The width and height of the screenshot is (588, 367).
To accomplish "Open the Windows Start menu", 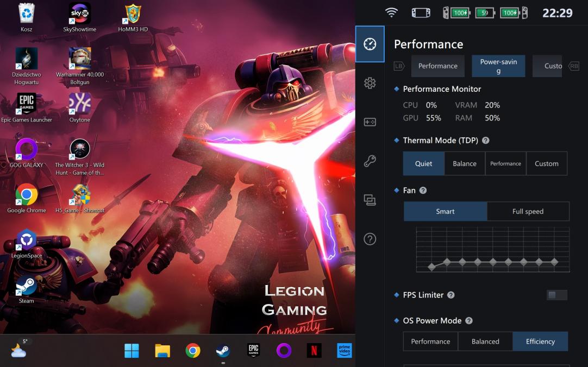I will [132, 351].
